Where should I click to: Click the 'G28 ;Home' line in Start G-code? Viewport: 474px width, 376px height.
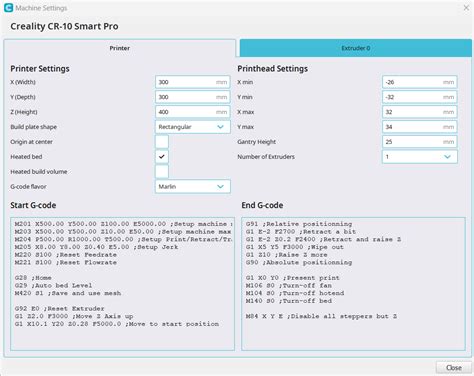(33, 278)
